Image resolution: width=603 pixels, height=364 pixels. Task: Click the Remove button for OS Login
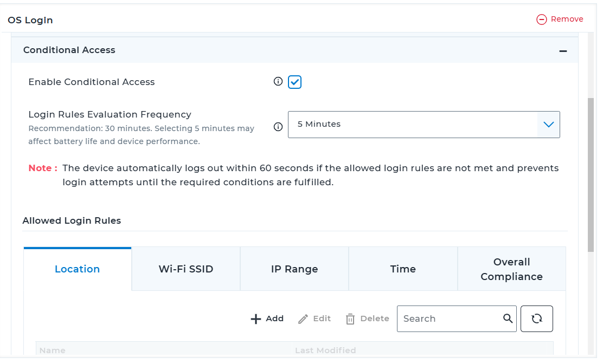click(x=560, y=19)
